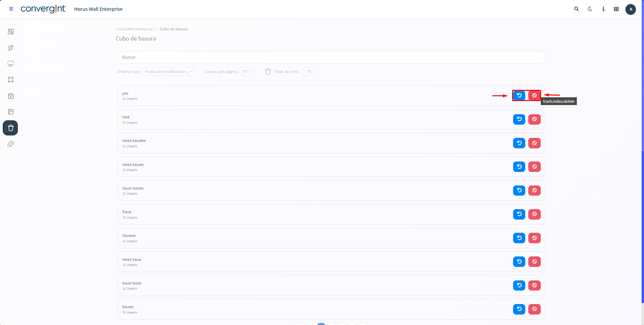Restore the 'Kaue' item
Viewport: 644px width, 325px height.
click(x=519, y=214)
